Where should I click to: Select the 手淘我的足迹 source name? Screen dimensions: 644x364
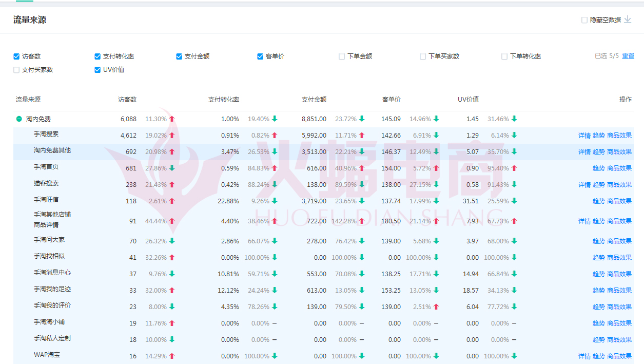[x=52, y=289]
